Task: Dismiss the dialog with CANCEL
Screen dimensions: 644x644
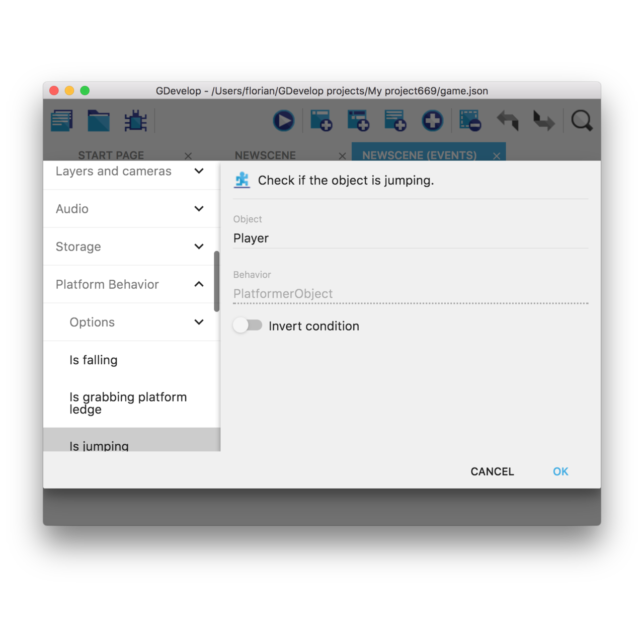Action: (x=492, y=471)
